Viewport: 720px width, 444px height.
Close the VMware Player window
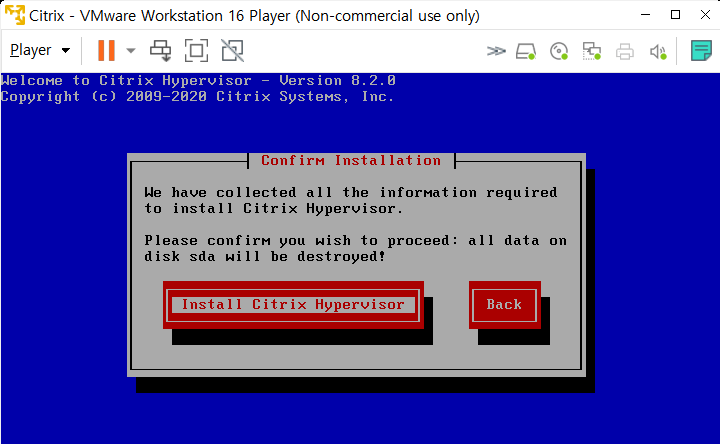click(x=705, y=15)
